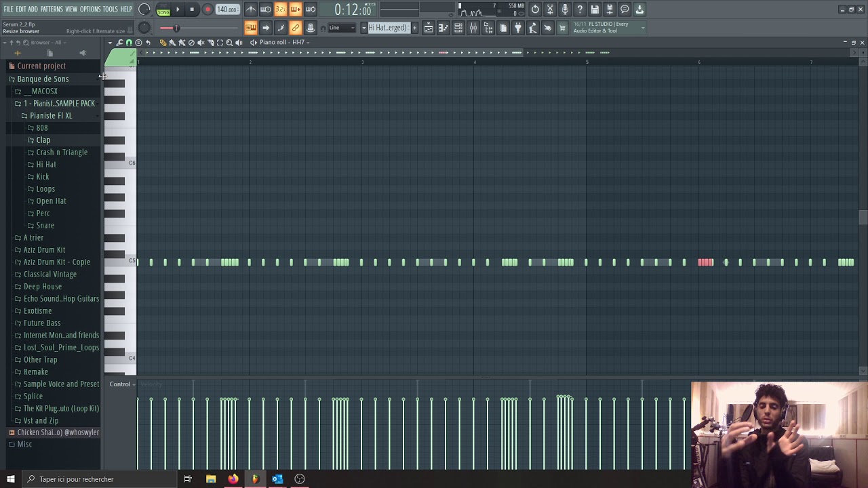The width and height of the screenshot is (868, 488).
Task: Toggle the step editing mode button
Action: pos(281,28)
